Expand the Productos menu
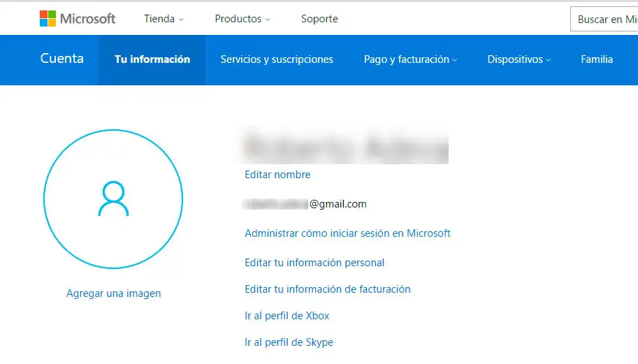 tap(242, 19)
